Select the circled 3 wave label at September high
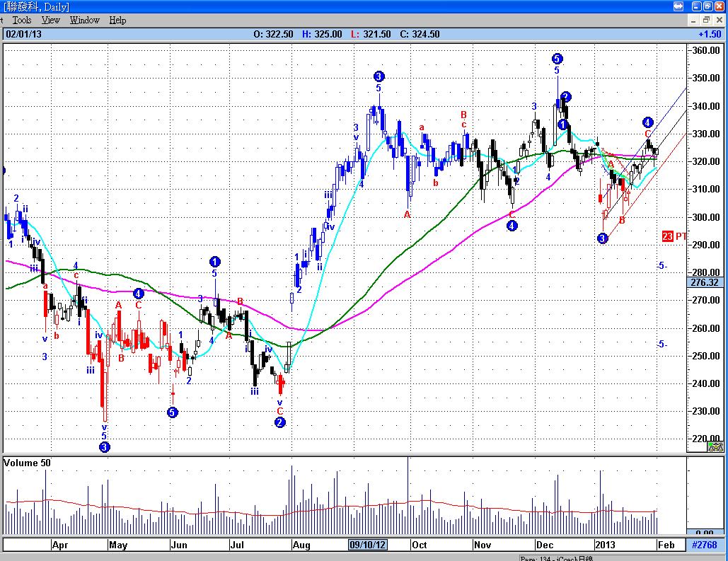Screen dimensions: 728x561 pos(379,76)
